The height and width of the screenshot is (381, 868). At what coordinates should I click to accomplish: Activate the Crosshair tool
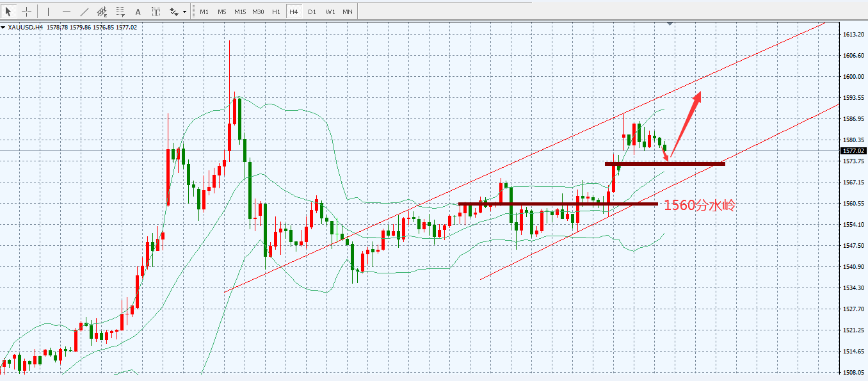tap(26, 12)
